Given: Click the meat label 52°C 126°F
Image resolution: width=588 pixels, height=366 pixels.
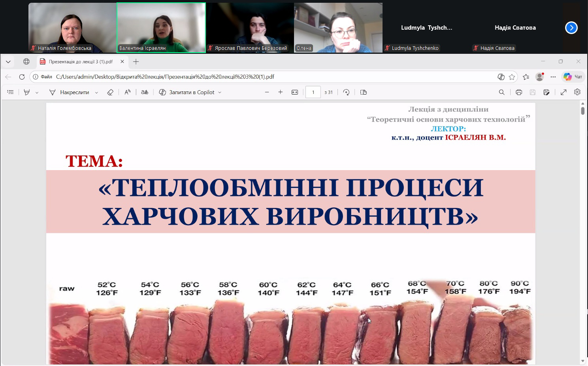Looking at the screenshot, I should 107,289.
